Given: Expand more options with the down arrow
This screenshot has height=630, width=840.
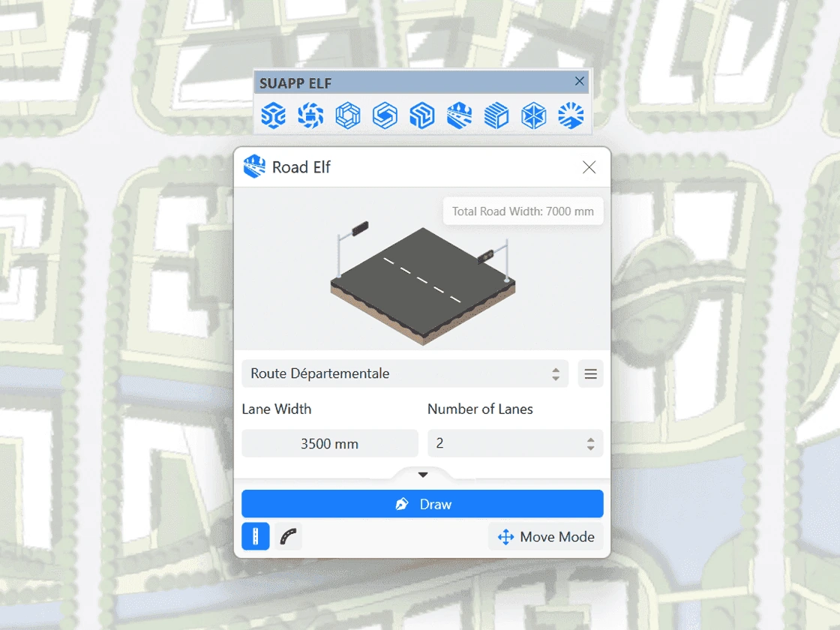Looking at the screenshot, I should coord(423,475).
